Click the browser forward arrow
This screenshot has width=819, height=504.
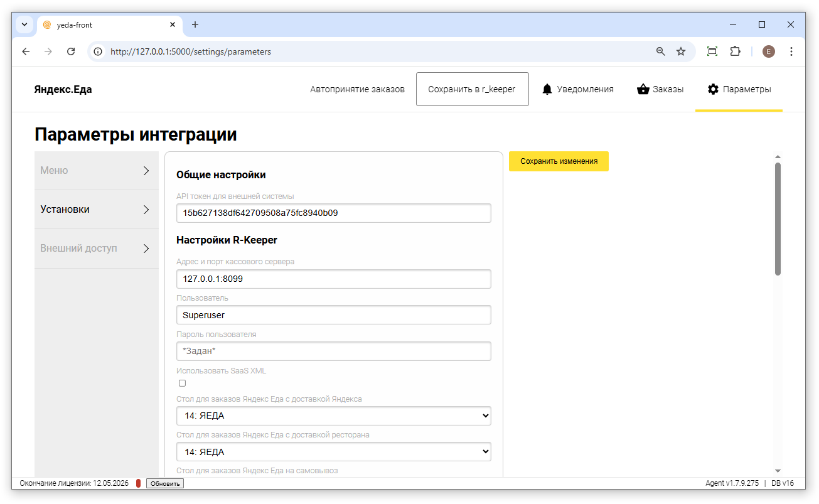click(48, 51)
